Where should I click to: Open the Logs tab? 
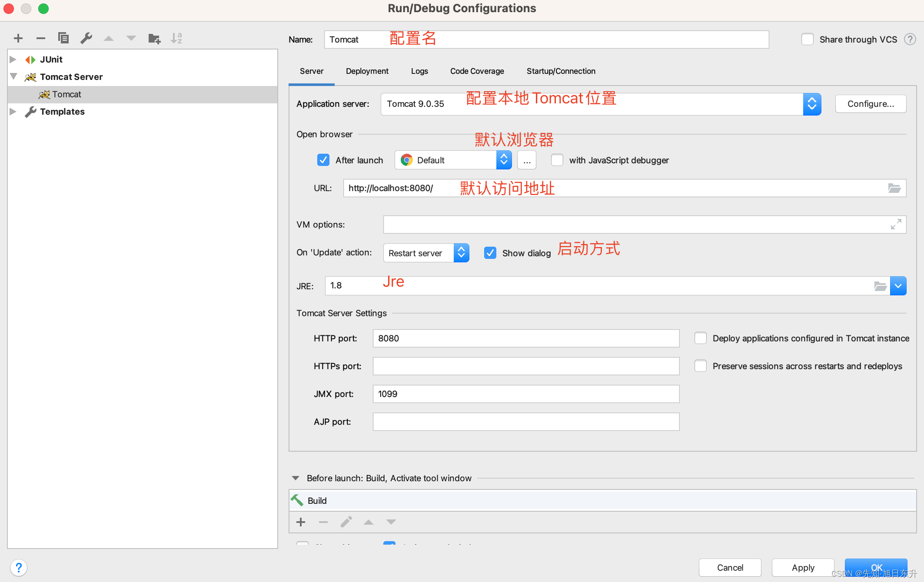pos(419,71)
